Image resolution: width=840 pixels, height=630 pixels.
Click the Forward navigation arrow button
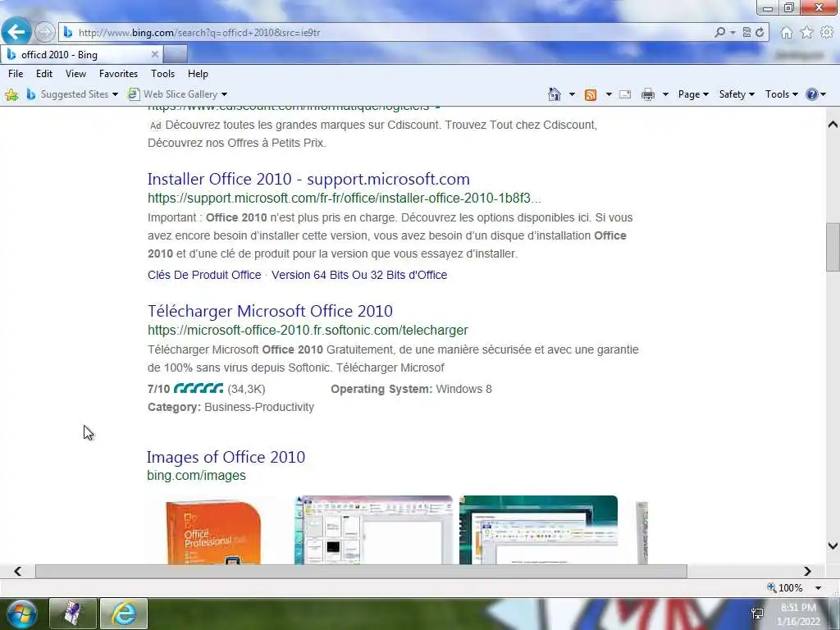click(45, 32)
